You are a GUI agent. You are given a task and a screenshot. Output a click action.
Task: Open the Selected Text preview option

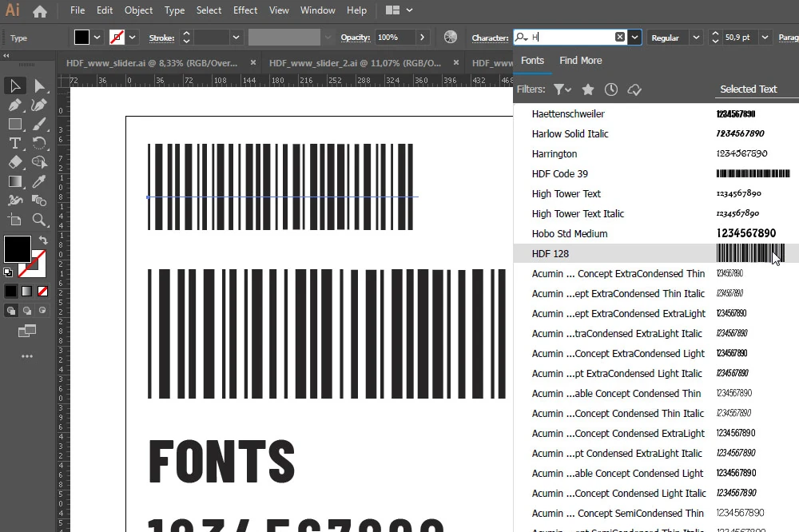click(x=748, y=89)
